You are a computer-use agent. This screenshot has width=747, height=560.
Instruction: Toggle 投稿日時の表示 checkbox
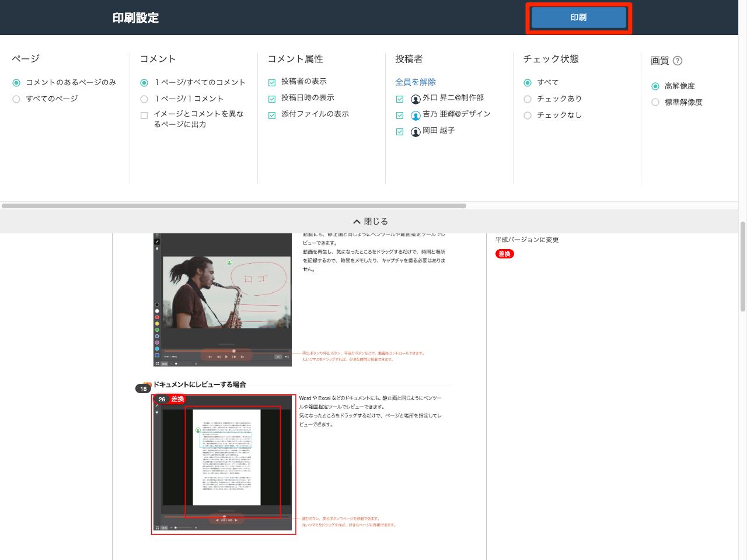tap(272, 99)
